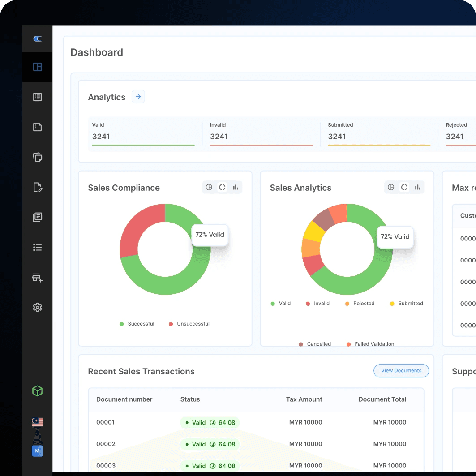Viewport: 476px width, 476px height.
Task: Open settings via the gear icon
Action: 38,307
